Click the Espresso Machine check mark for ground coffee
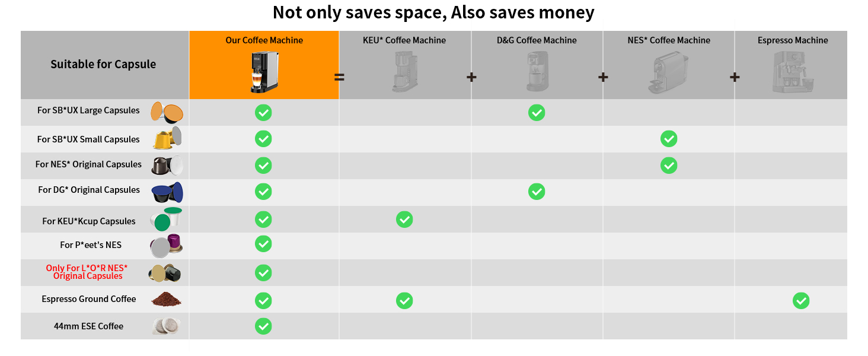Image resolution: width=868 pixels, height=356 pixels. pyautogui.click(x=801, y=301)
